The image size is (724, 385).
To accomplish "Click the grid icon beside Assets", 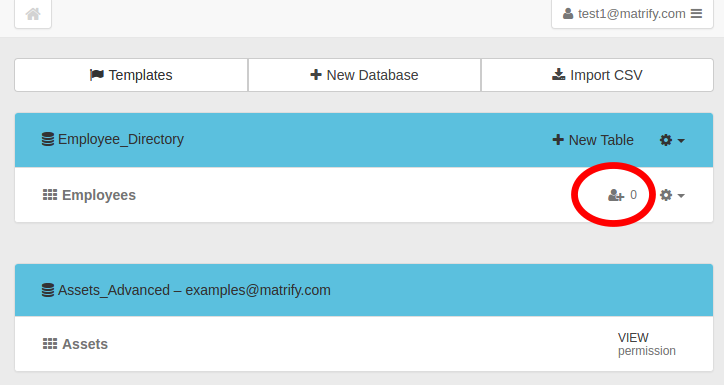I will pyautogui.click(x=50, y=344).
